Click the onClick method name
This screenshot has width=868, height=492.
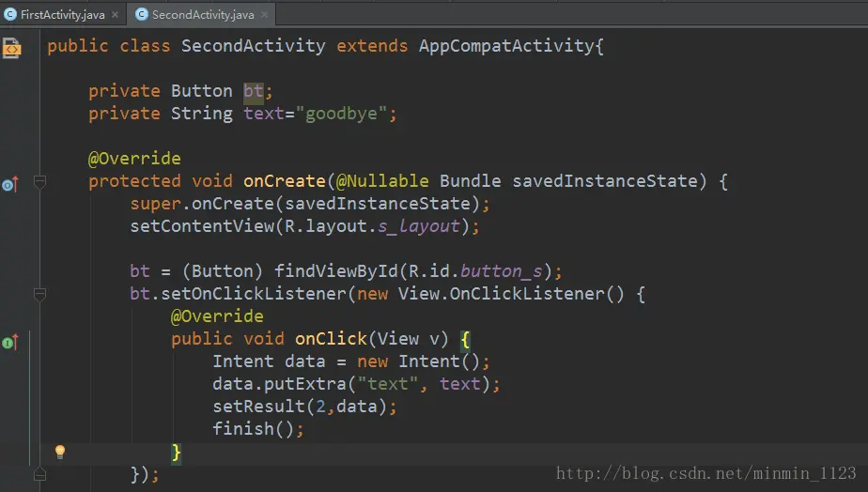(331, 339)
